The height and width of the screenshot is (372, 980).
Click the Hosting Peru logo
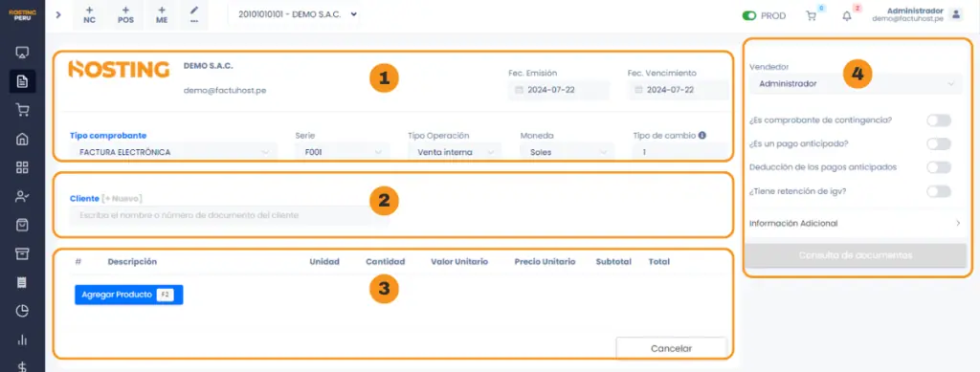23,15
